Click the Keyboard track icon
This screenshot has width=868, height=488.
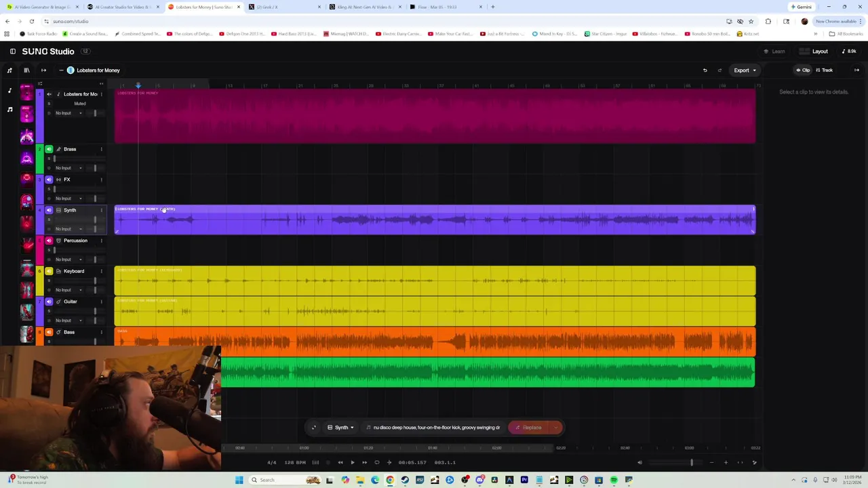point(58,271)
